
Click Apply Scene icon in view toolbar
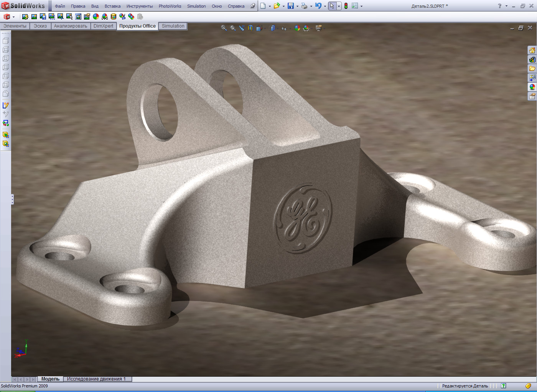tap(306, 28)
